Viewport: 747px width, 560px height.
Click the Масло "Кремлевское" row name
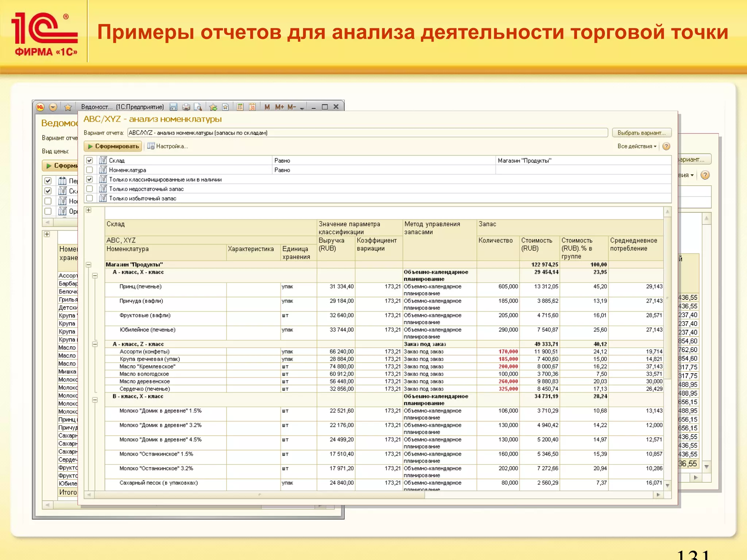point(147,367)
